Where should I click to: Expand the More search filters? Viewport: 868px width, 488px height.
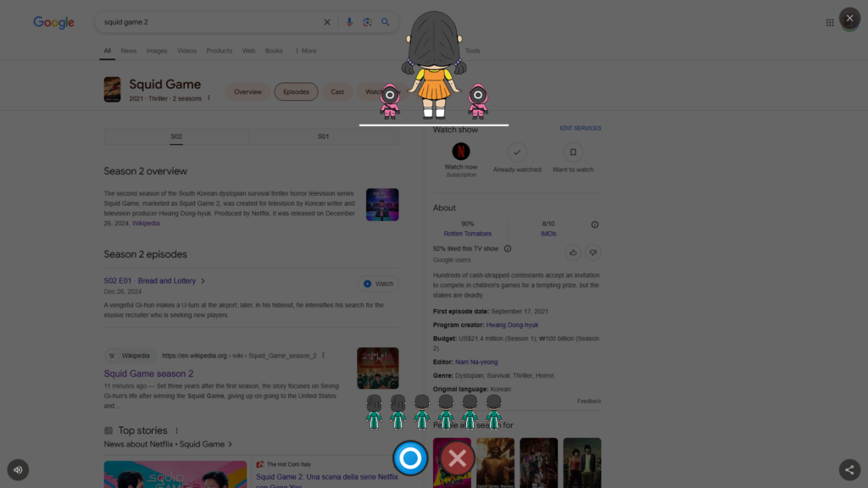[305, 51]
